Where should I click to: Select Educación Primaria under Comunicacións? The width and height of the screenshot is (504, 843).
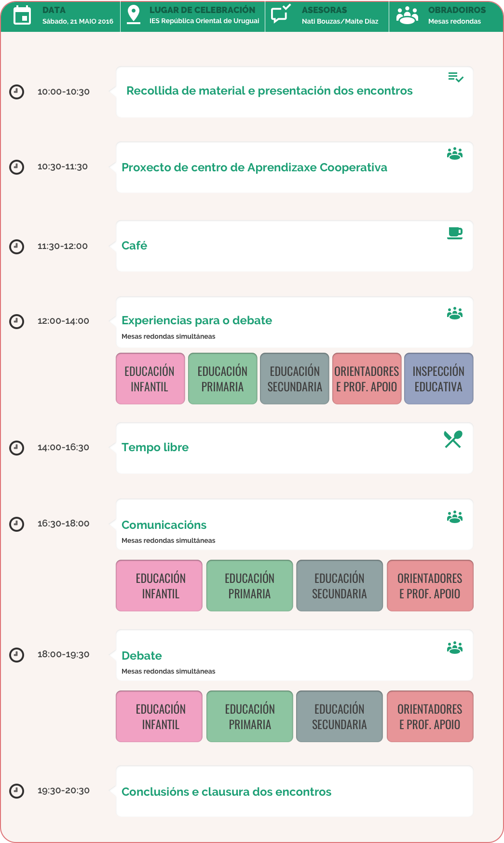click(249, 586)
